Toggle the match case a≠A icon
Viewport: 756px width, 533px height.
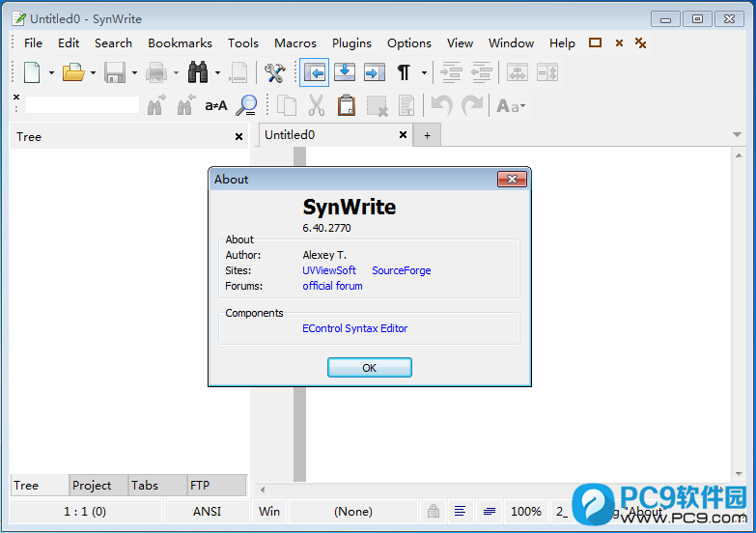pos(216,105)
